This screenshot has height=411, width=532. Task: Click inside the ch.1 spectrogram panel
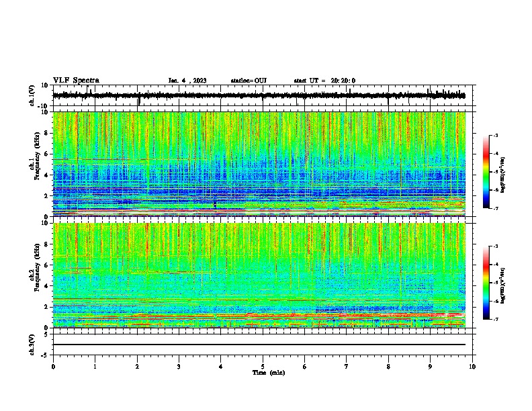[x=259, y=164]
